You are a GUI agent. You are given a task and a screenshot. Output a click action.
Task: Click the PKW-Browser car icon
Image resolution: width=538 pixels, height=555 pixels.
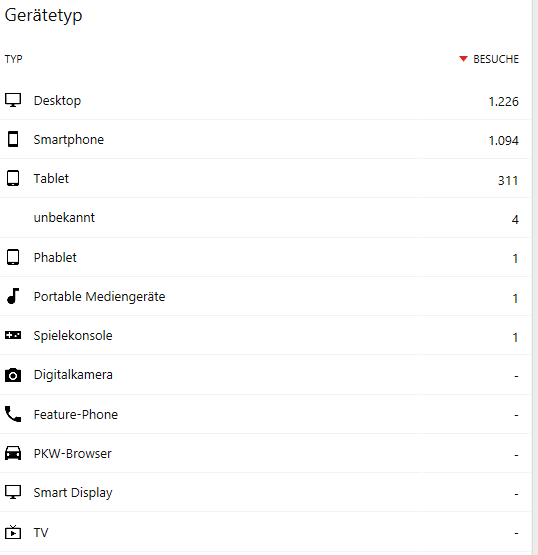click(x=13, y=453)
